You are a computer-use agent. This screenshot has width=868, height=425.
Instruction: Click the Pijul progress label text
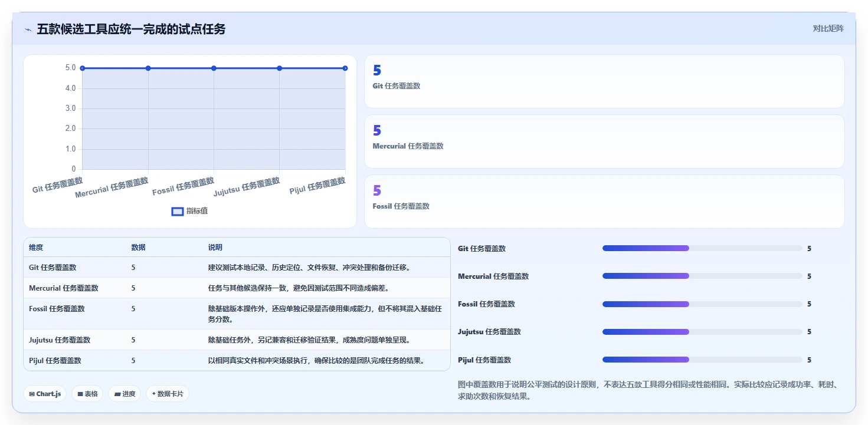[x=484, y=360]
